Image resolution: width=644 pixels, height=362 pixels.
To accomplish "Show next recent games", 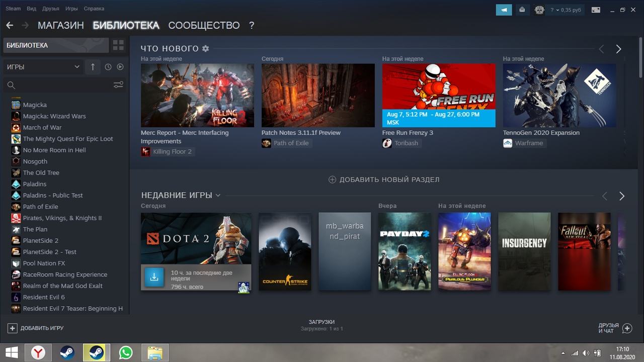I will [622, 196].
